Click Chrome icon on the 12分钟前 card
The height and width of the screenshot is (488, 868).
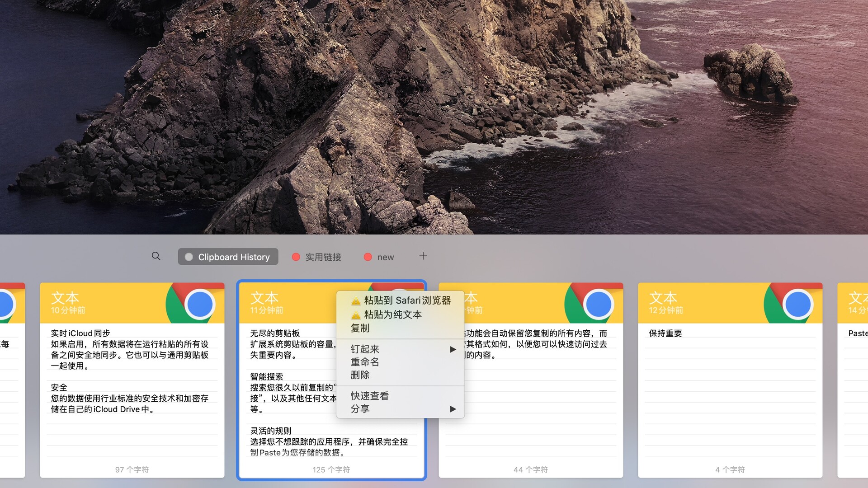(x=797, y=304)
